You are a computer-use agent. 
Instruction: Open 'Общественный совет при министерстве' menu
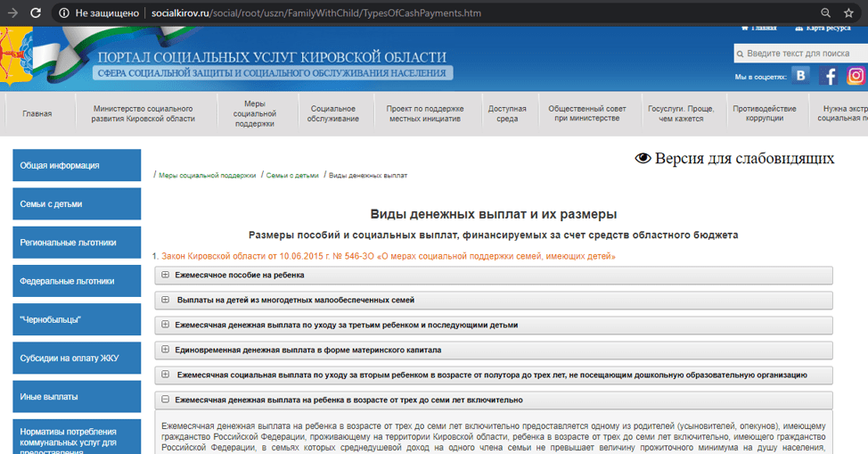pyautogui.click(x=587, y=113)
